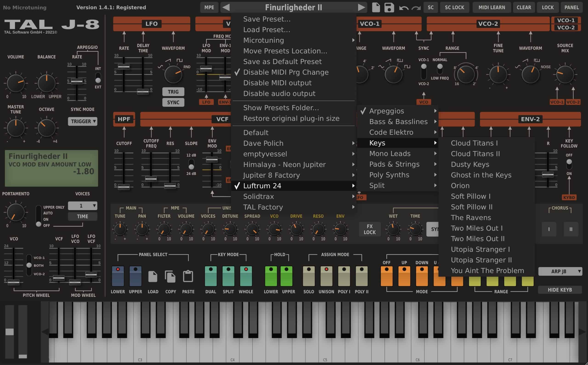Click the RESO knob

pos(318,229)
